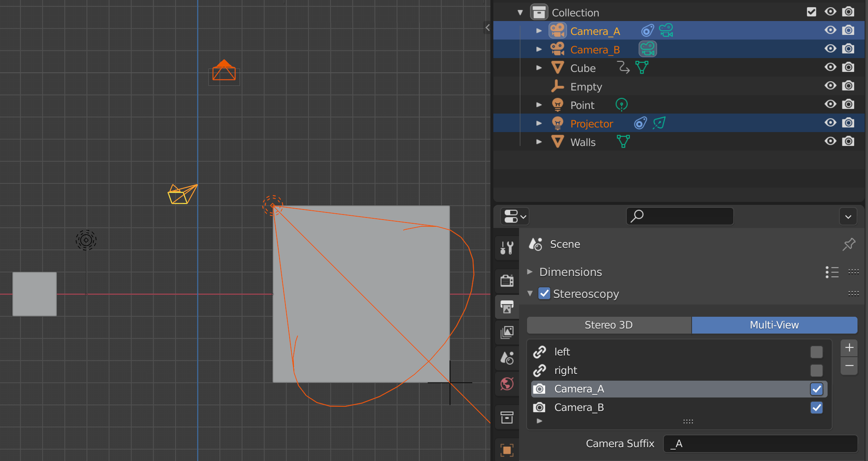The height and width of the screenshot is (461, 868).
Task: Click Point's light data icon
Action: [621, 105]
